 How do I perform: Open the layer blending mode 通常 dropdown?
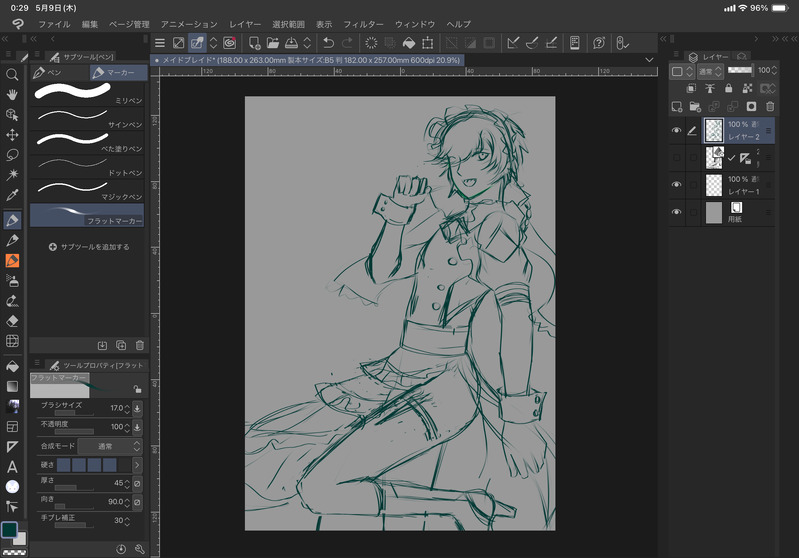712,71
